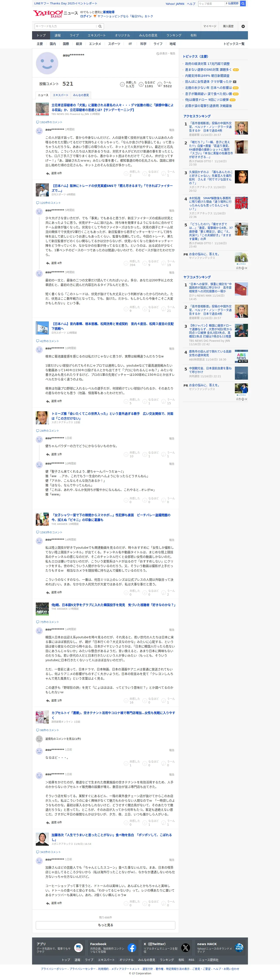This screenshot has width=280, height=980.
Task: Expand 返信 1件 under the 健ちゃんパウダー comment
Action: (54, 454)
